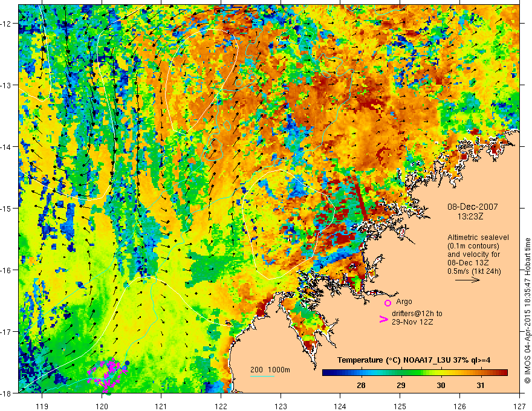This screenshot has height=411, width=532.
Task: Click the longitude axis label 120
Action: (x=102, y=407)
